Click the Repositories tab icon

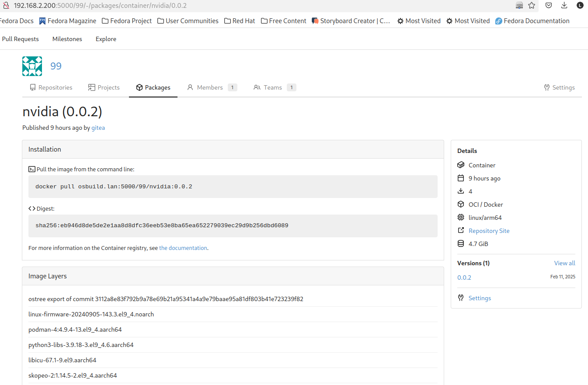33,87
